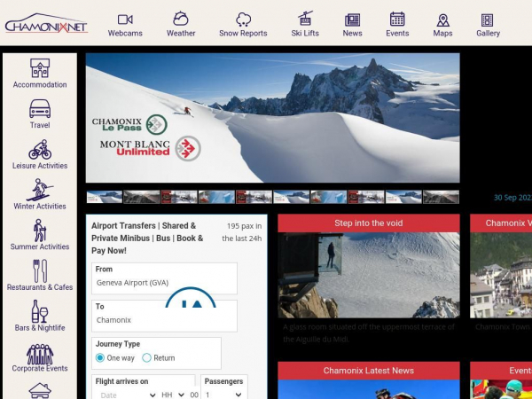Click the Gallery menu label

(488, 34)
